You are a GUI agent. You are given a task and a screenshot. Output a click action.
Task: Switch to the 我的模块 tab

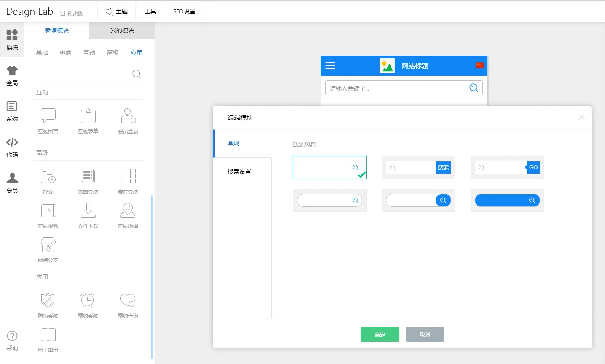click(x=122, y=30)
